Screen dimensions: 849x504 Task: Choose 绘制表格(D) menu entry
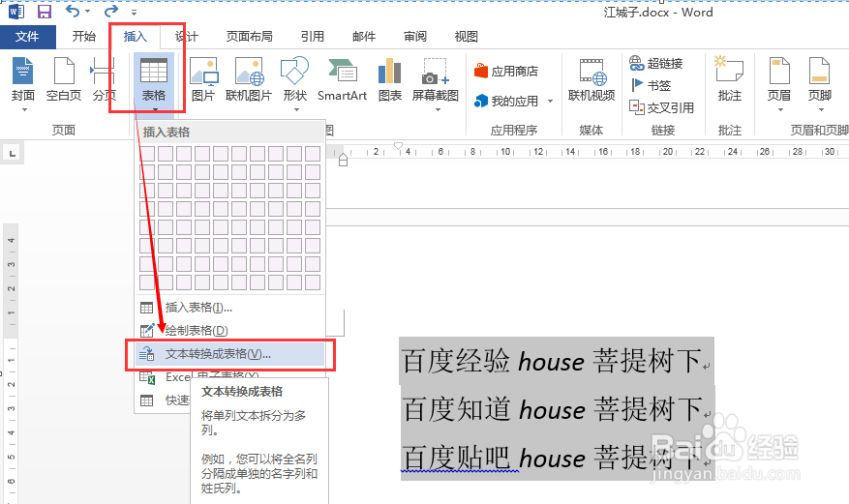[x=230, y=331]
